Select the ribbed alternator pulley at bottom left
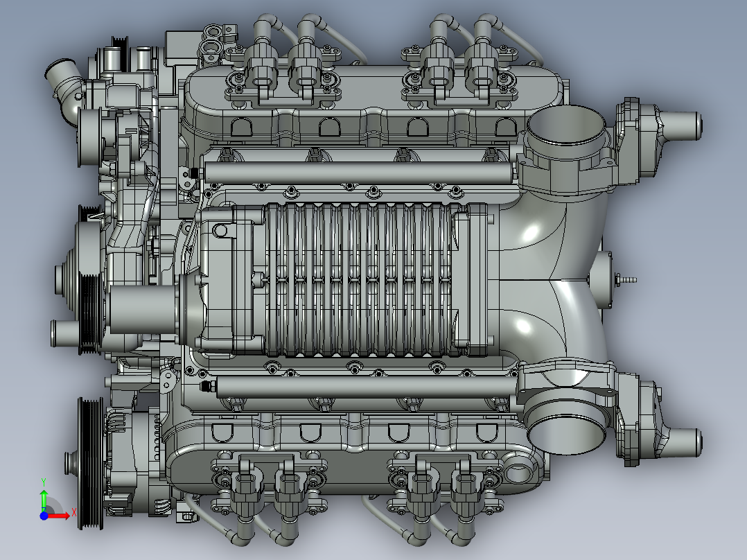This screenshot has height=560, width=747. point(91,463)
